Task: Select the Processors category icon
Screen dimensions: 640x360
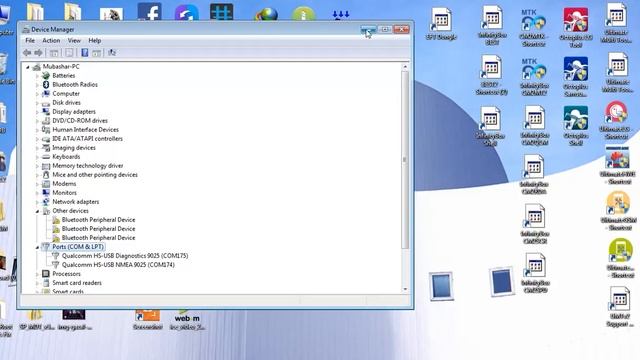Action: 46,273
